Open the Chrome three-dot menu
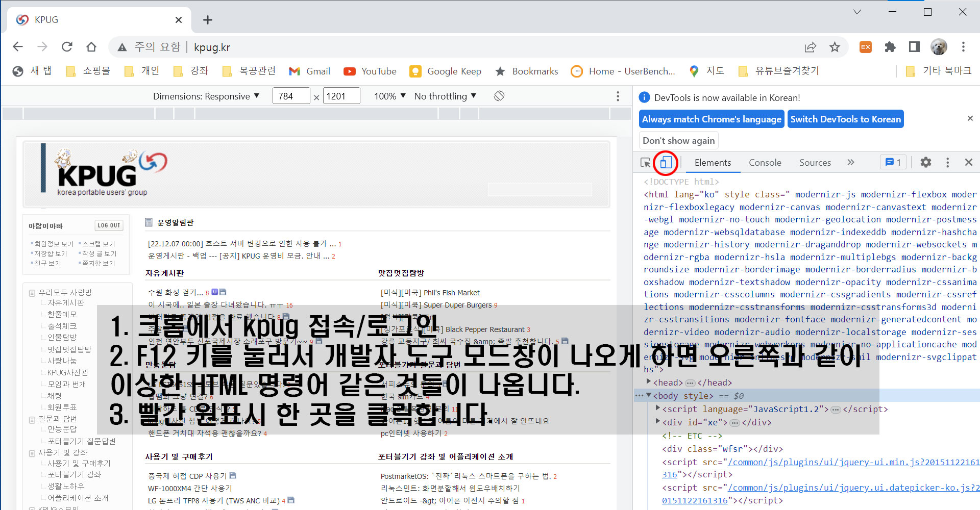Screen dimensions: 980x510 click(x=963, y=47)
